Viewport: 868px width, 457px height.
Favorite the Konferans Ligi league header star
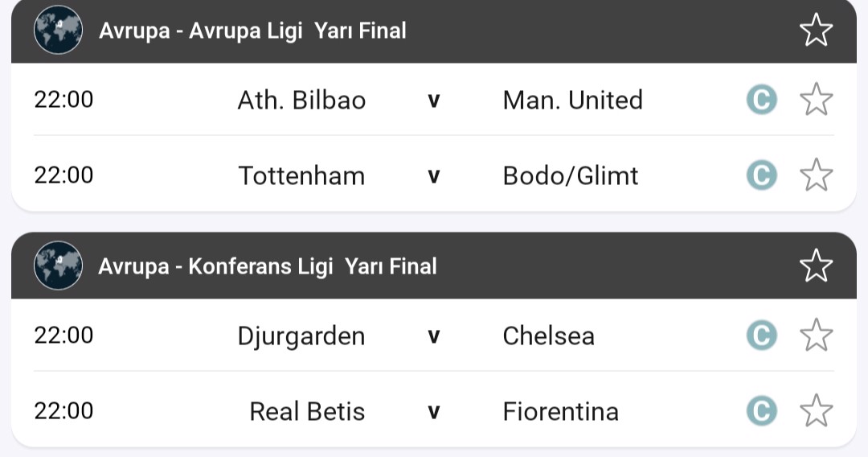(816, 266)
